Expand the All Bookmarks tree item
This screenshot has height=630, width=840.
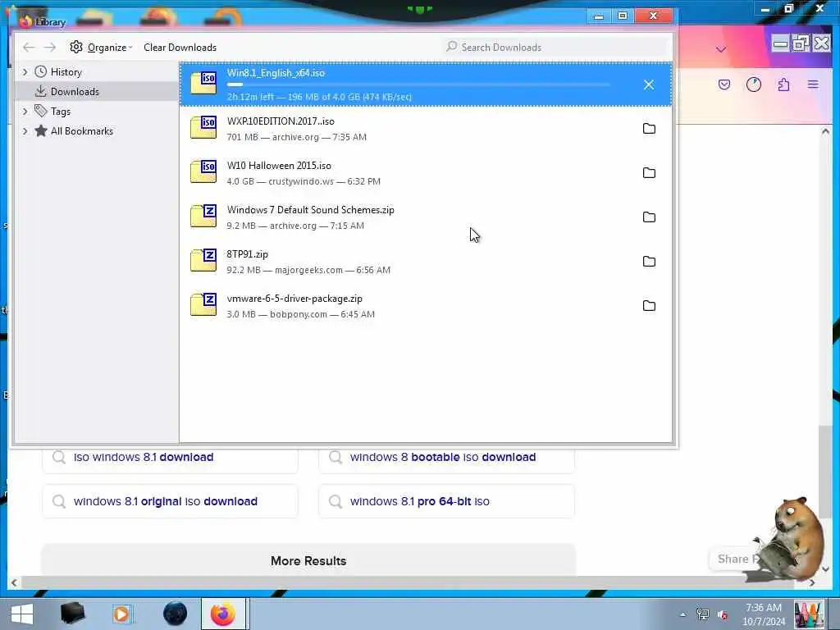click(25, 130)
